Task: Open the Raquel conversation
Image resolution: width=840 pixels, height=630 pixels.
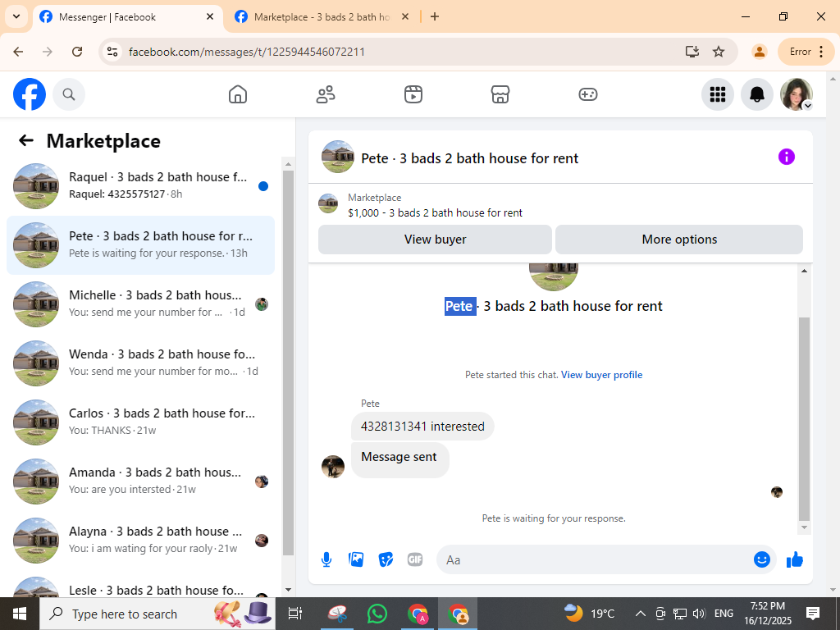Action: pyautogui.click(x=141, y=186)
